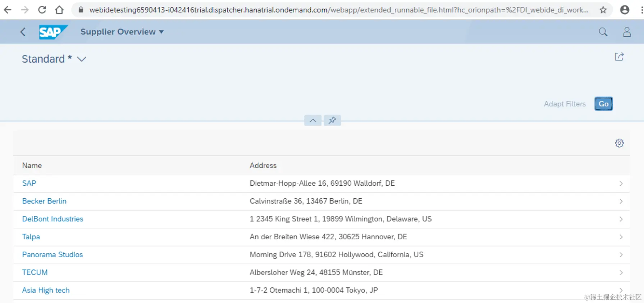644x303 pixels.
Task: Navigate via arrow on SAP row
Action: pos(621,184)
